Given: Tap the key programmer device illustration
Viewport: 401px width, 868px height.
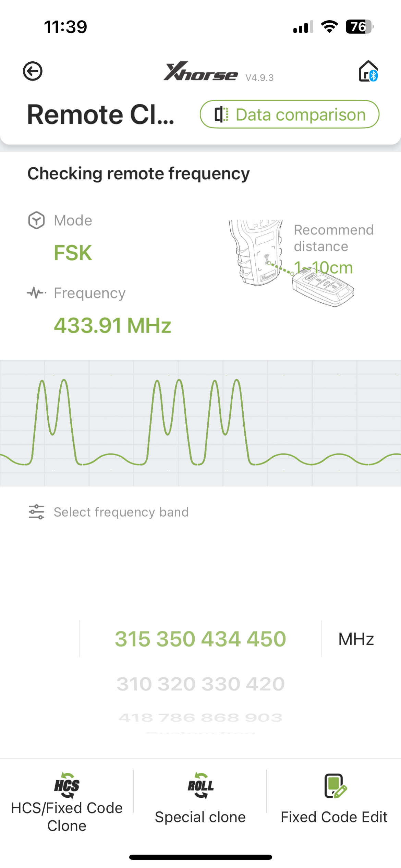Looking at the screenshot, I should 256,253.
